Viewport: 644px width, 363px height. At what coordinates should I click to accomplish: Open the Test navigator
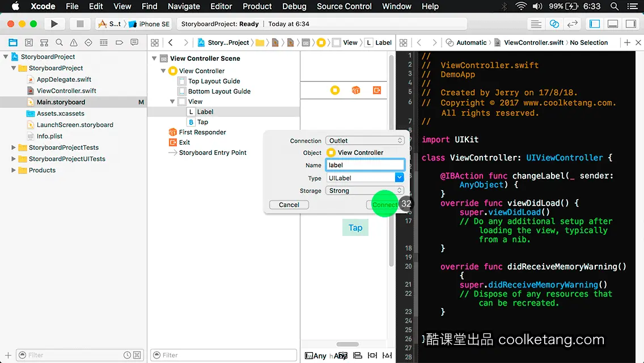point(88,43)
